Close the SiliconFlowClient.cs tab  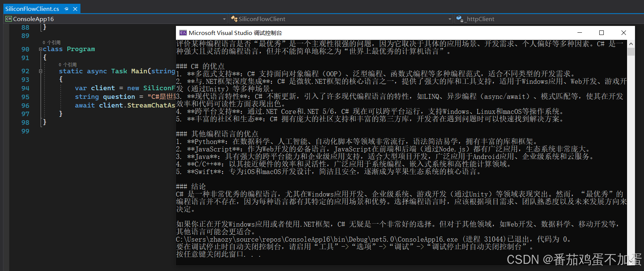tap(75, 9)
